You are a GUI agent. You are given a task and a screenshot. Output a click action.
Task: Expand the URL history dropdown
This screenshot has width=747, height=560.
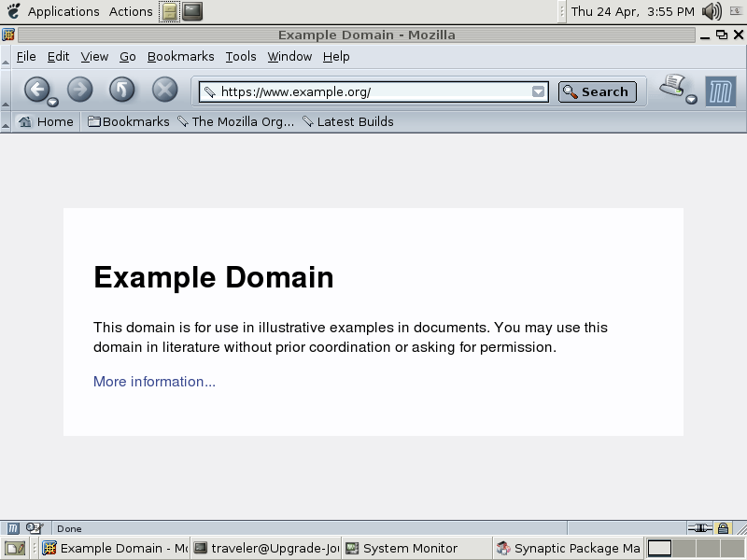coord(538,91)
